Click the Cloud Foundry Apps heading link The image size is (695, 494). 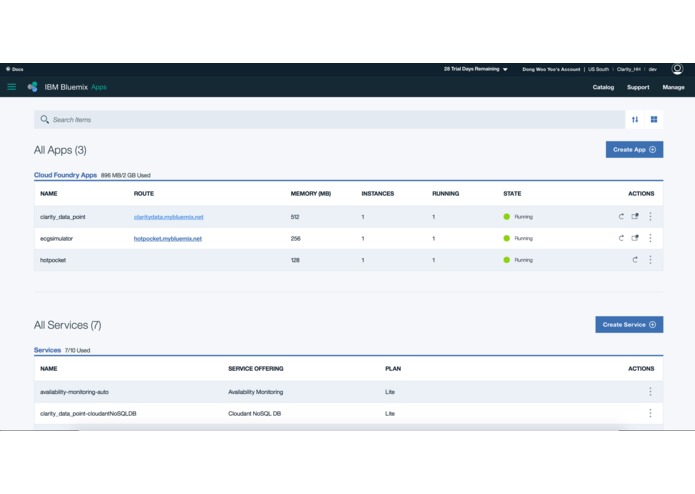65,175
